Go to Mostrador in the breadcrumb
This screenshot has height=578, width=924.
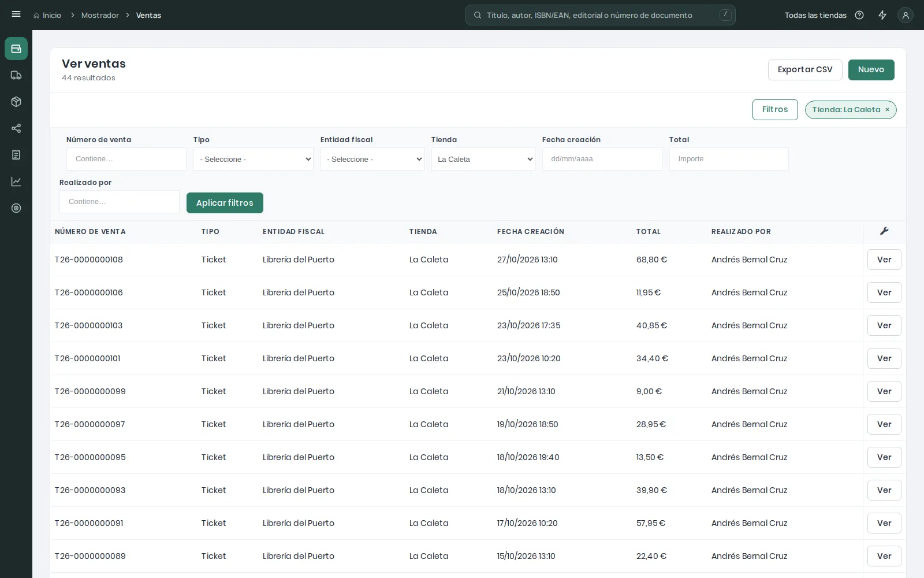click(100, 16)
